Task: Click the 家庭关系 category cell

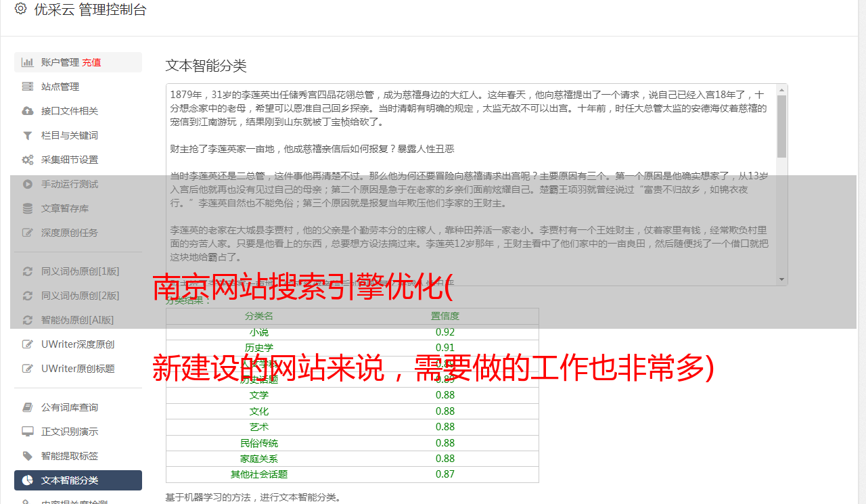Action: tap(259, 459)
